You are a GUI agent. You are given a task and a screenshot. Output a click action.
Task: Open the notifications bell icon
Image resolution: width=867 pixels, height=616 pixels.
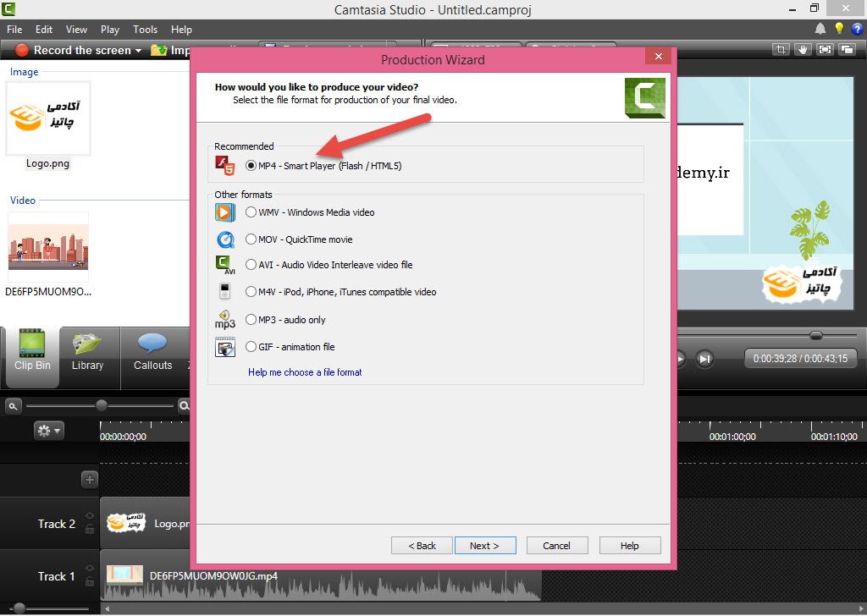(820, 29)
